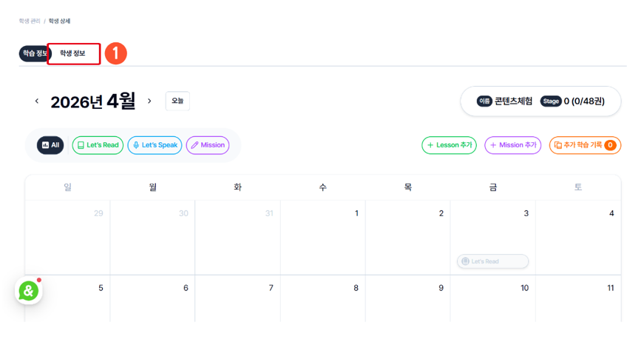Add a lesson with Lesson 추가
Screen dimensions: 644x348
click(x=450, y=145)
